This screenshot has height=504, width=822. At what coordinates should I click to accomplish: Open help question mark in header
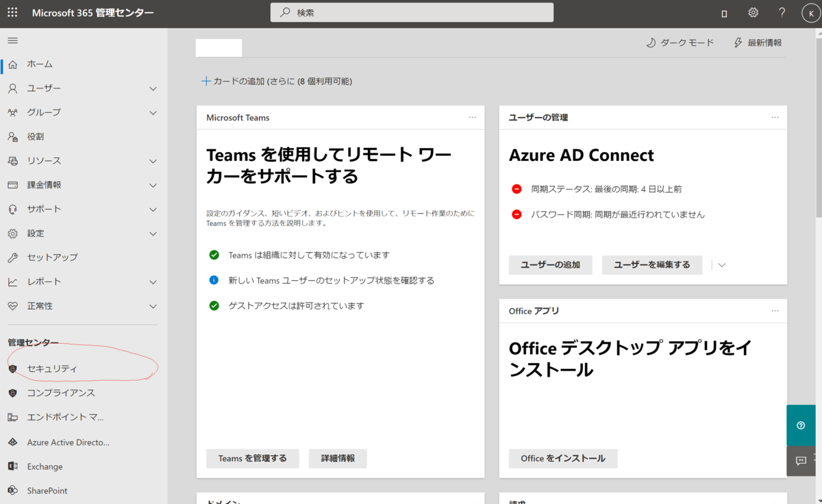pyautogui.click(x=782, y=13)
